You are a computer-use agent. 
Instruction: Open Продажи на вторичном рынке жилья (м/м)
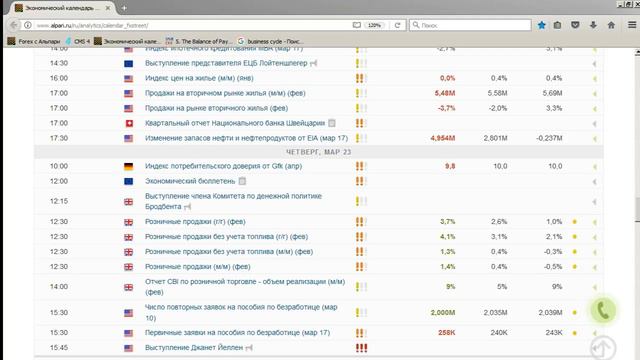(x=225, y=93)
